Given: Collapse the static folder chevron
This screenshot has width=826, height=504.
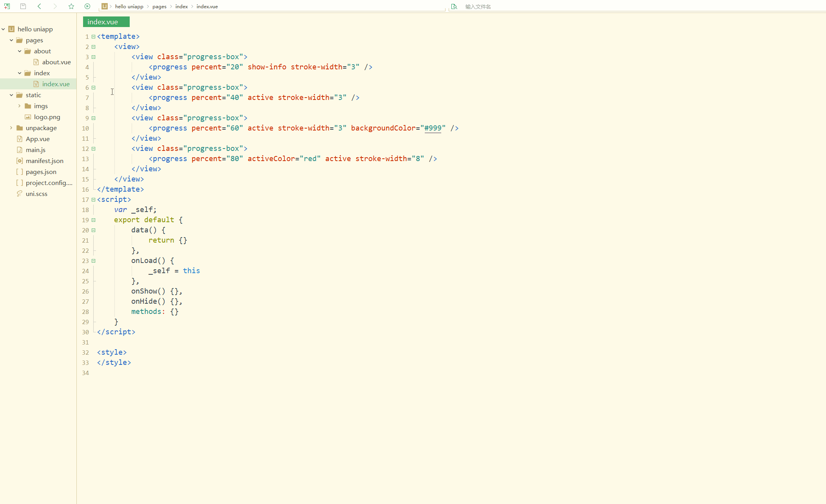Looking at the screenshot, I should click(11, 95).
